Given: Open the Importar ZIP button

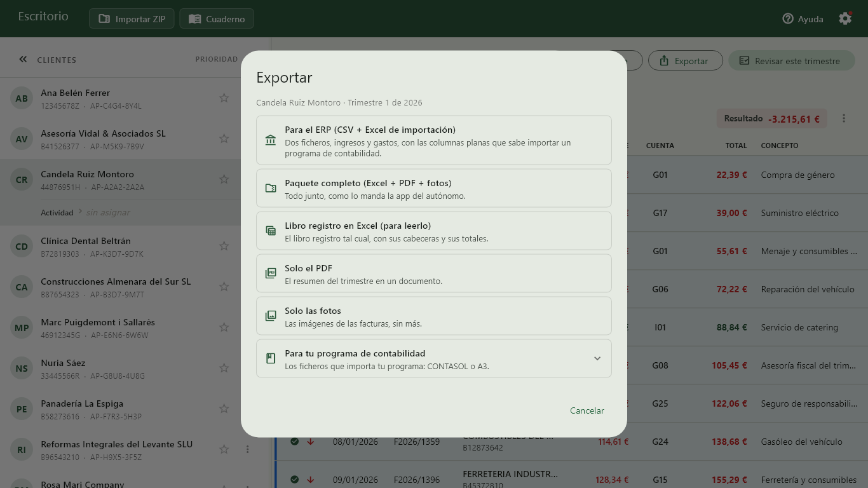Looking at the screenshot, I should [x=132, y=19].
